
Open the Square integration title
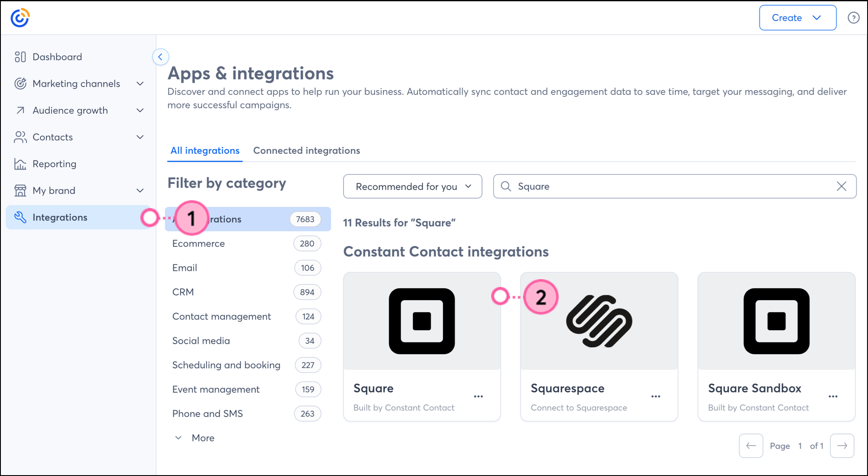373,388
